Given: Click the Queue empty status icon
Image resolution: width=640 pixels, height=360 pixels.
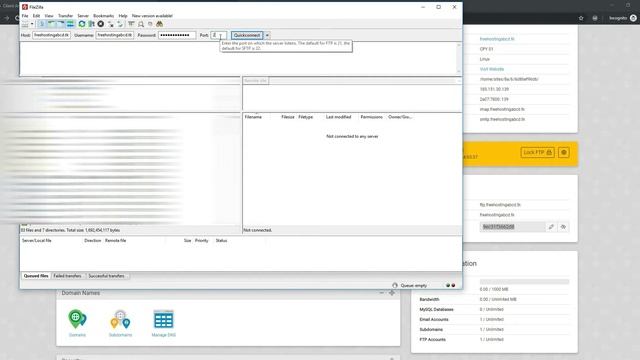Looking at the screenshot, I should [x=395, y=286].
